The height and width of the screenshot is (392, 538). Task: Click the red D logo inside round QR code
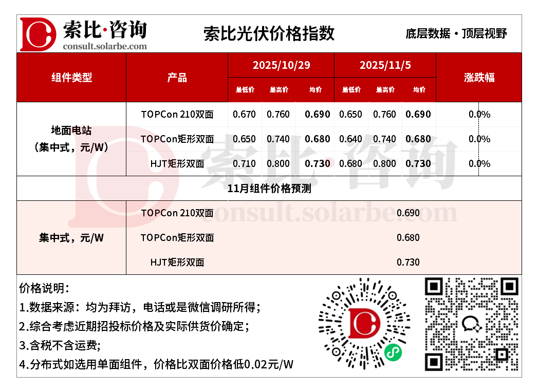364,324
